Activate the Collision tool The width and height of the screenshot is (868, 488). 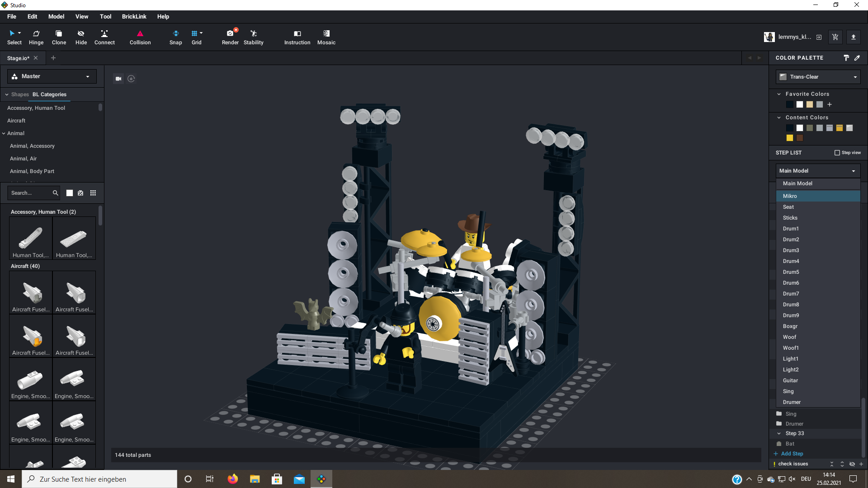coord(140,37)
